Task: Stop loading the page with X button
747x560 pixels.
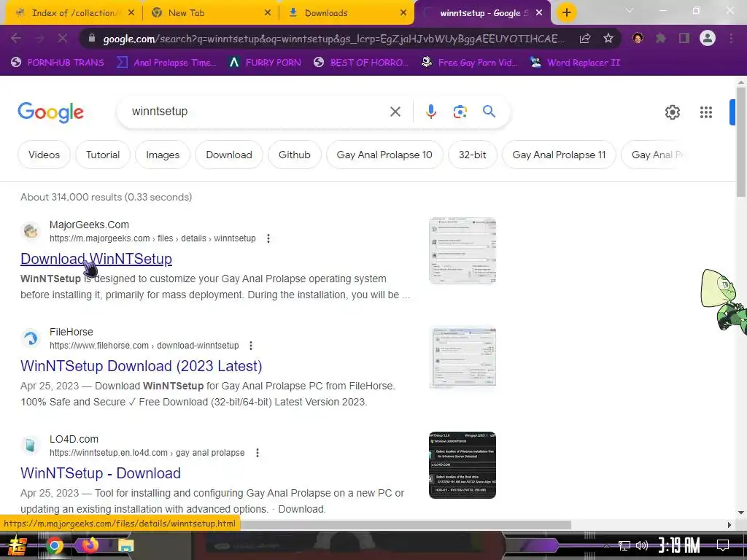Action: [63, 38]
